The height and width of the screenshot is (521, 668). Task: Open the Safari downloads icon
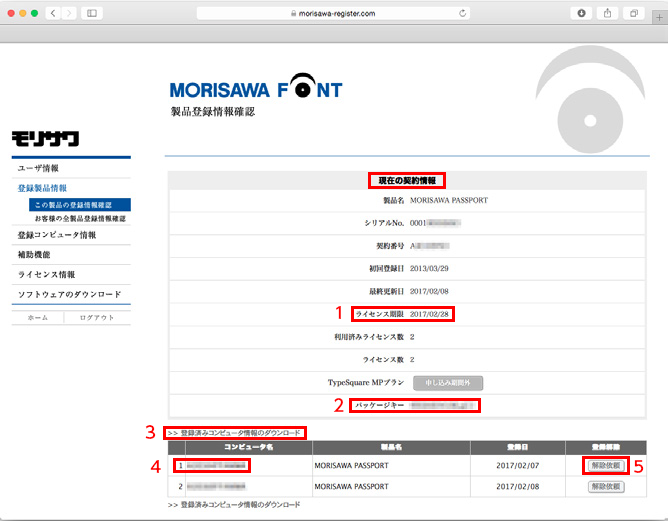click(582, 13)
